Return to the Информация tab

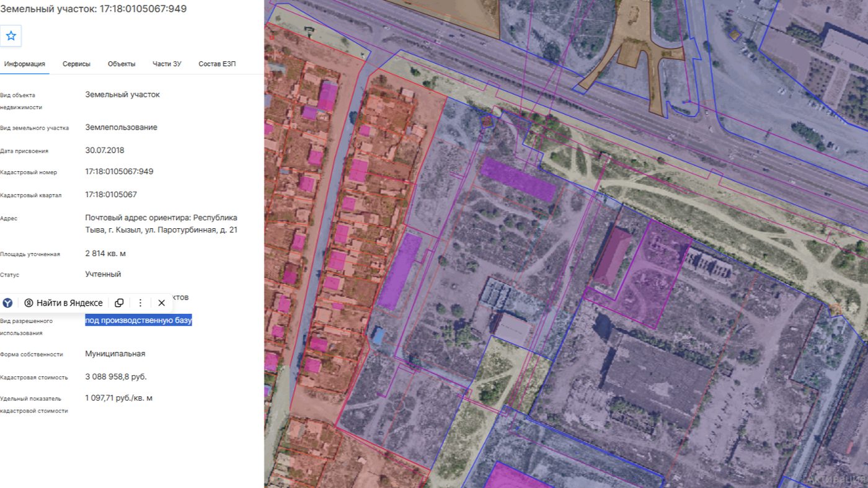coord(25,64)
